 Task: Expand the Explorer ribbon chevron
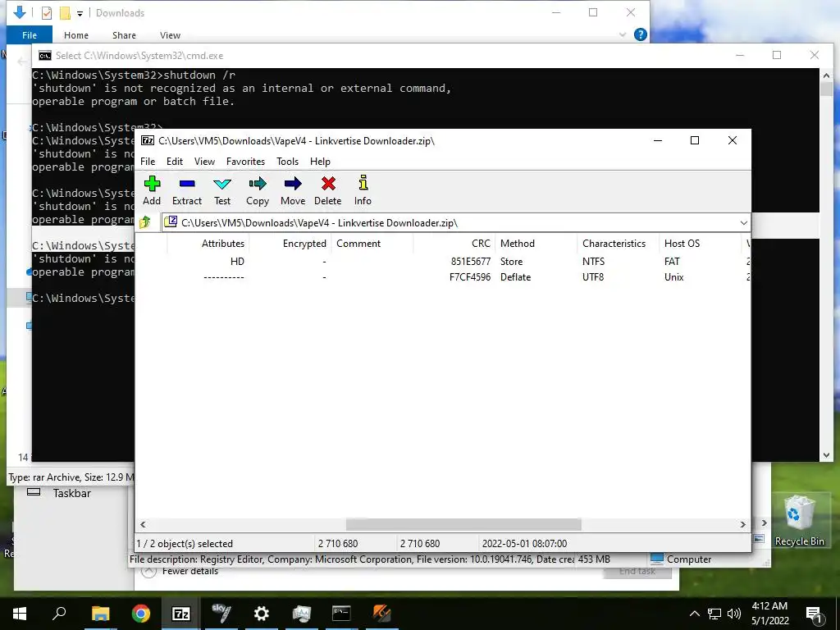pos(623,34)
